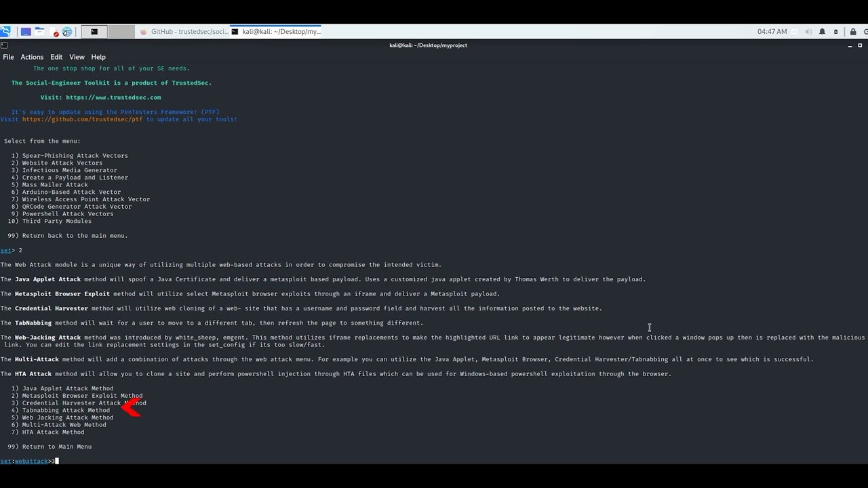
Task: Click bold 'Metasploit Browser Exploit' heading
Action: [x=62, y=294]
